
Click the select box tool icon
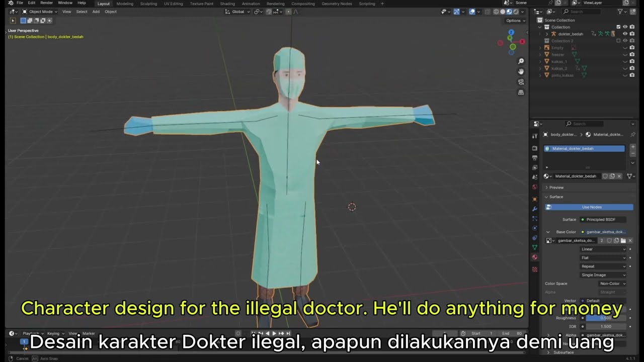click(x=13, y=21)
